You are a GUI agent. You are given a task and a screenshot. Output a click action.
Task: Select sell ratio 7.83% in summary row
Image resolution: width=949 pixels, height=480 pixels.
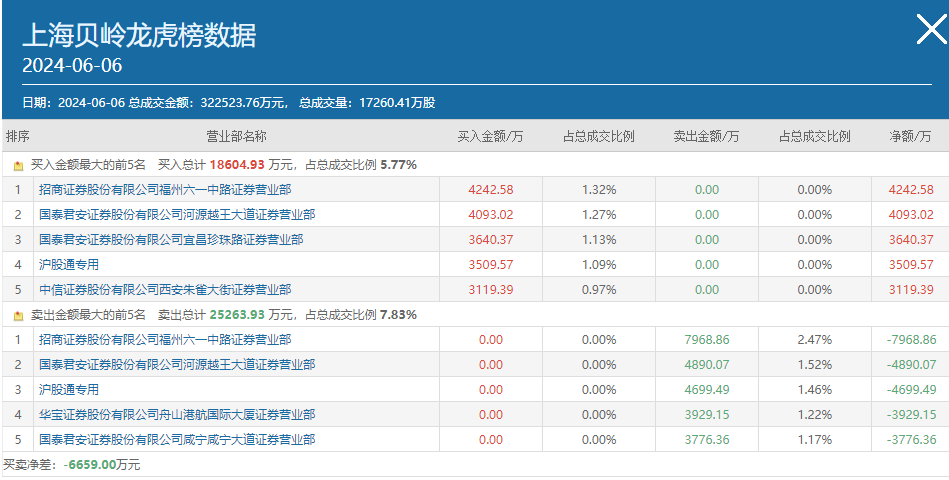(398, 315)
